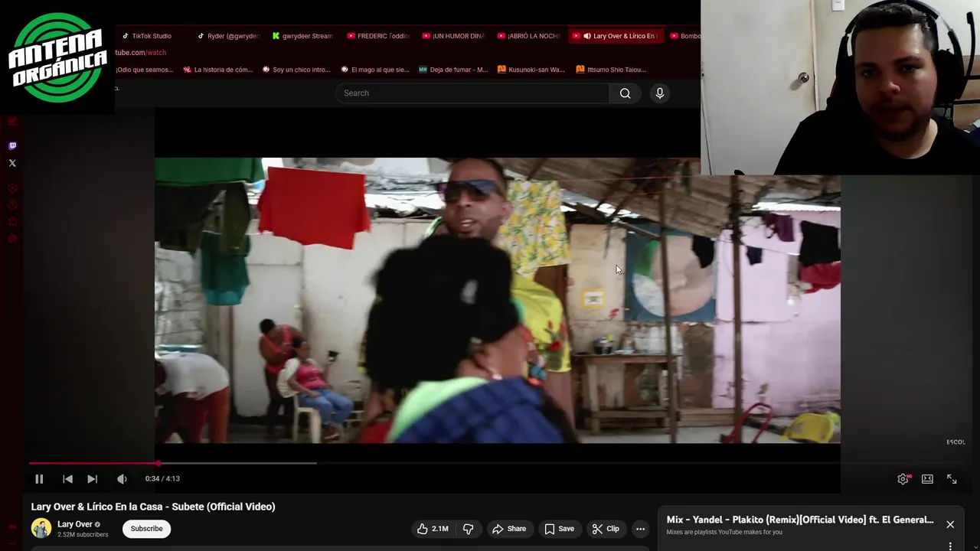The height and width of the screenshot is (551, 980).
Task: Open bookmark ¡Odio que seamos...
Action: (x=144, y=70)
